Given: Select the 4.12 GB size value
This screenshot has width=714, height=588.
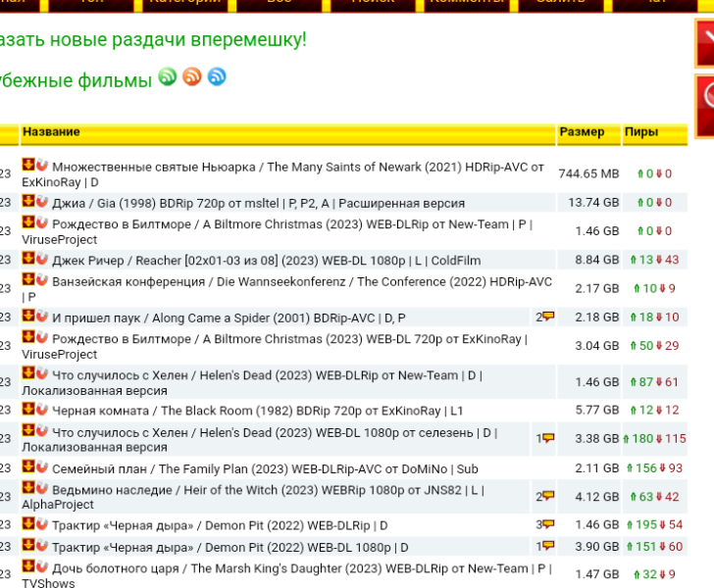Looking at the screenshot, I should pyautogui.click(x=597, y=497).
